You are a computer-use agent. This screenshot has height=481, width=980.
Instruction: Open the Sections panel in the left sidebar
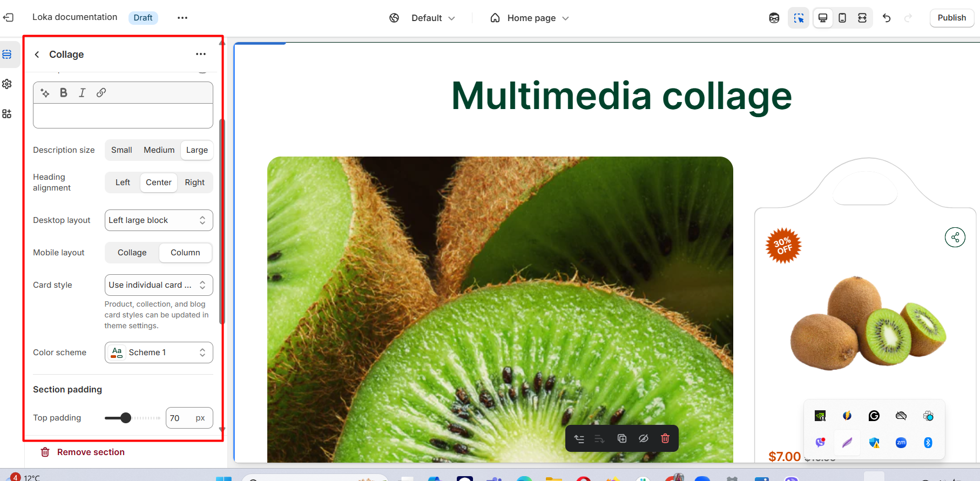[x=7, y=55]
